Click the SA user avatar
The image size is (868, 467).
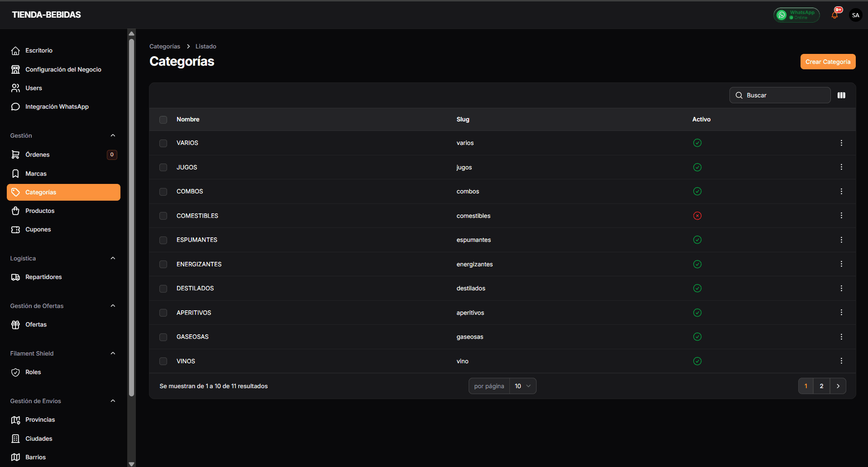click(855, 15)
